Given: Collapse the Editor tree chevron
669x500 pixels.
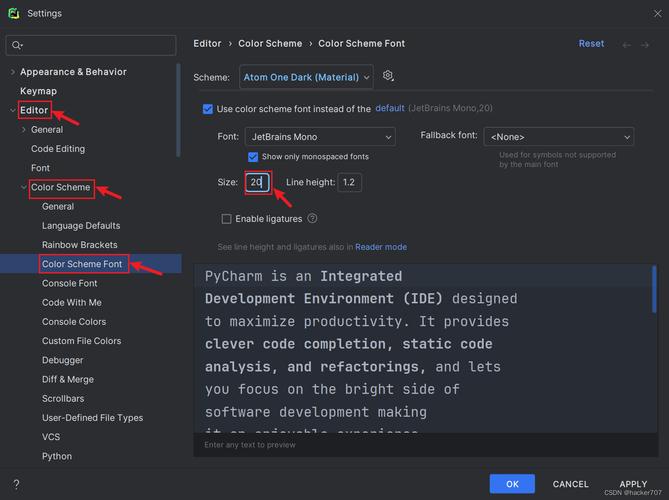Looking at the screenshot, I should tap(13, 110).
